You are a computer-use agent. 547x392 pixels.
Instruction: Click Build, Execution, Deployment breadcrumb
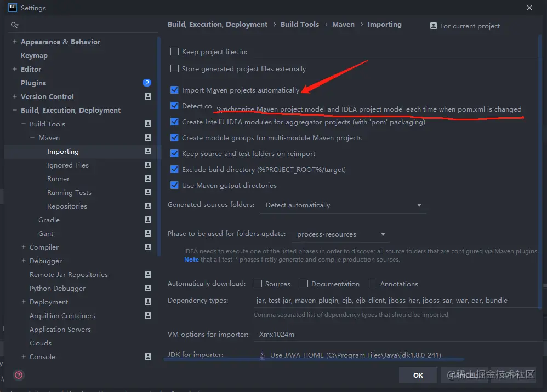pyautogui.click(x=218, y=25)
